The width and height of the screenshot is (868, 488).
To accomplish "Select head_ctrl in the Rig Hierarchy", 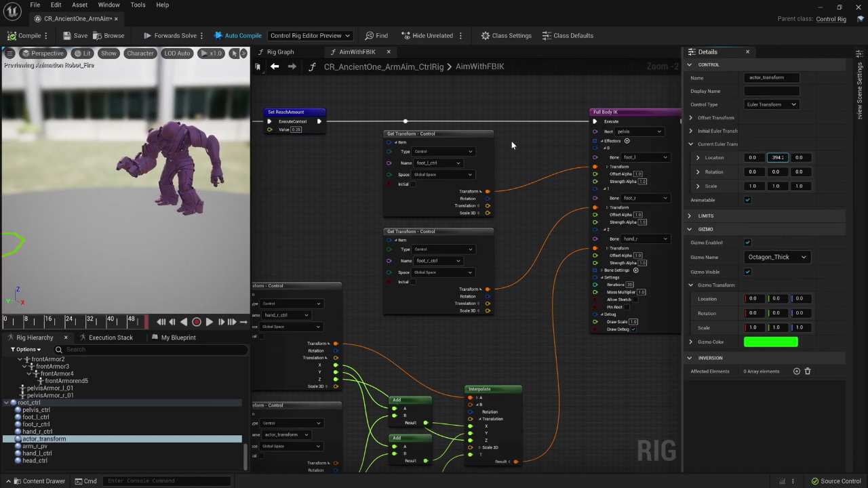I will pos(35,461).
